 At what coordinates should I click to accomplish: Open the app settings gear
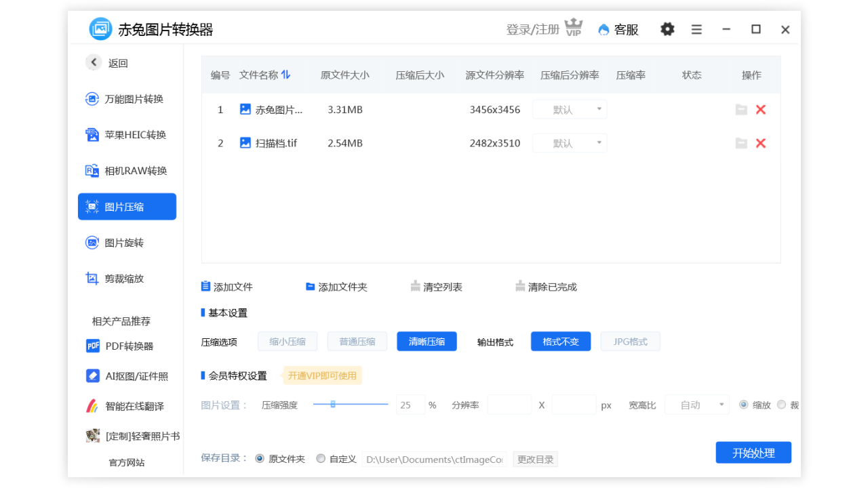667,29
